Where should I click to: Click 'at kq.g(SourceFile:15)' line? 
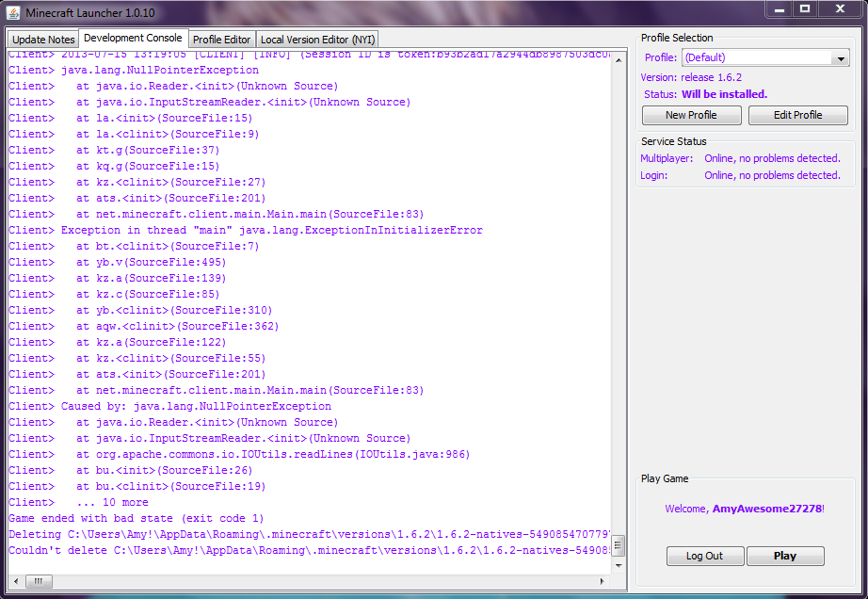114,166
